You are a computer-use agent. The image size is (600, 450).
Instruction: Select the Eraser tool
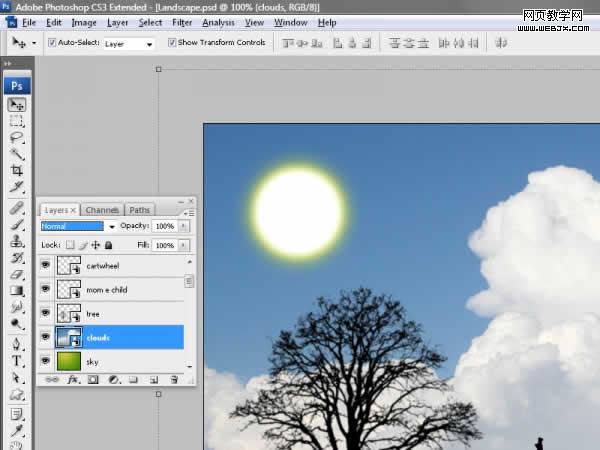[x=17, y=274]
